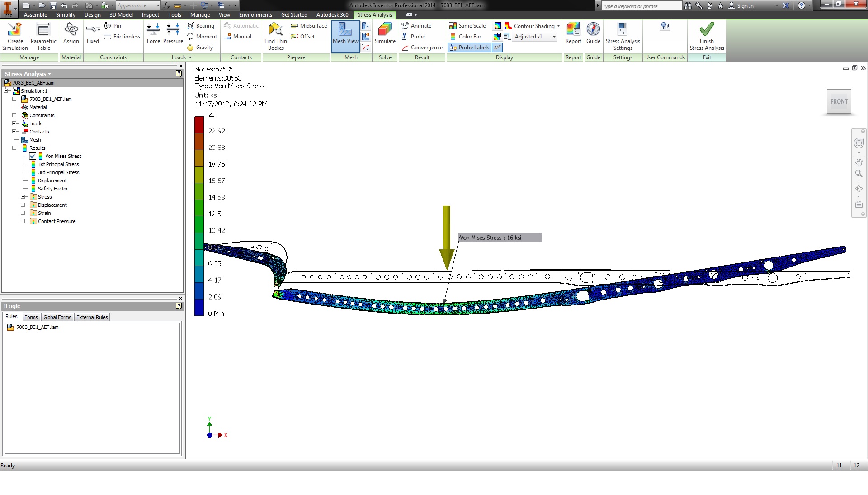Screen dimensions: 868x495
Task: Open Stress Analysis Settings
Action: pos(623,36)
